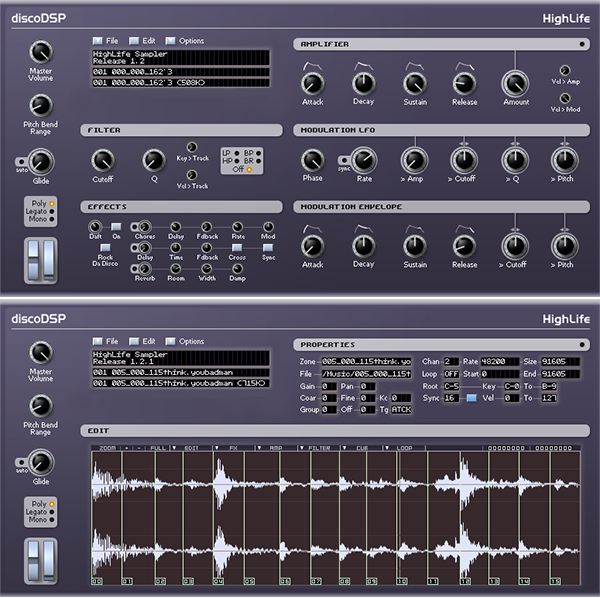Click the Daft effect knob
This screenshot has height=598, width=600.
95,226
